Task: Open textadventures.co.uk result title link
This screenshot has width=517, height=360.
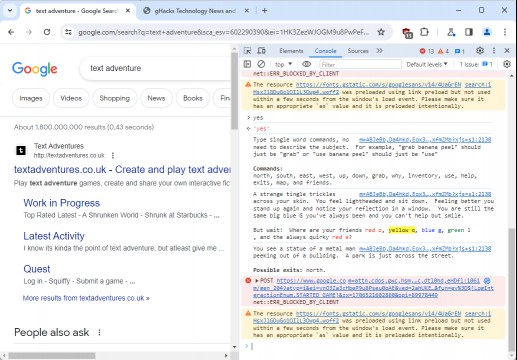Action: [x=122, y=170]
